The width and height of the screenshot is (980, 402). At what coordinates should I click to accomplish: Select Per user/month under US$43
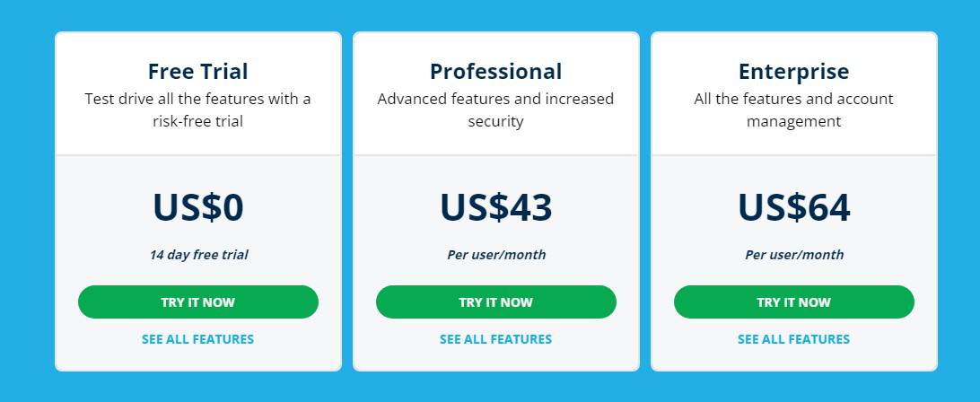pos(495,255)
